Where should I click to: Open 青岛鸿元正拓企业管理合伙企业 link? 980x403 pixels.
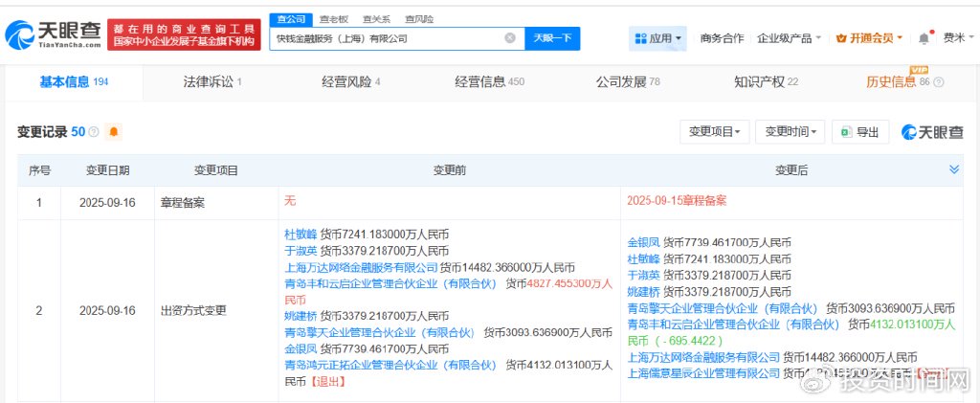point(390,365)
